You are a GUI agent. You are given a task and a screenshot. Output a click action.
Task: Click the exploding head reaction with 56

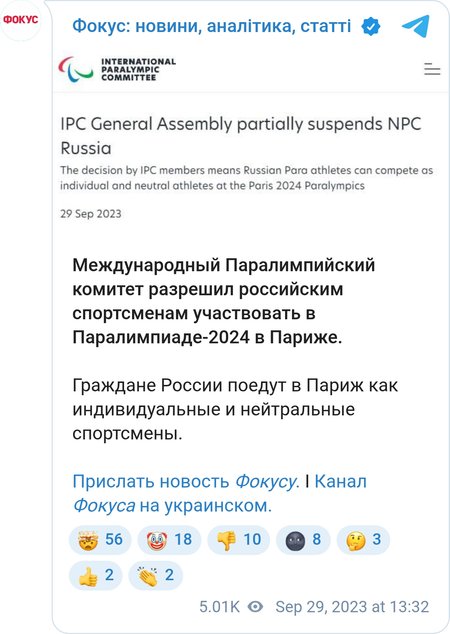tap(100, 540)
